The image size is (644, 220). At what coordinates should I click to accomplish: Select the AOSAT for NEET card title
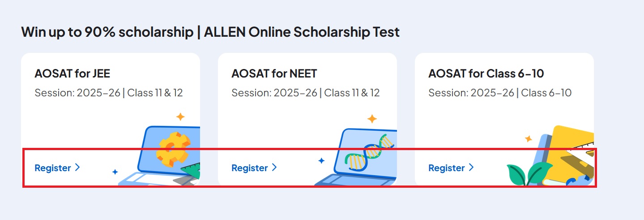[274, 73]
